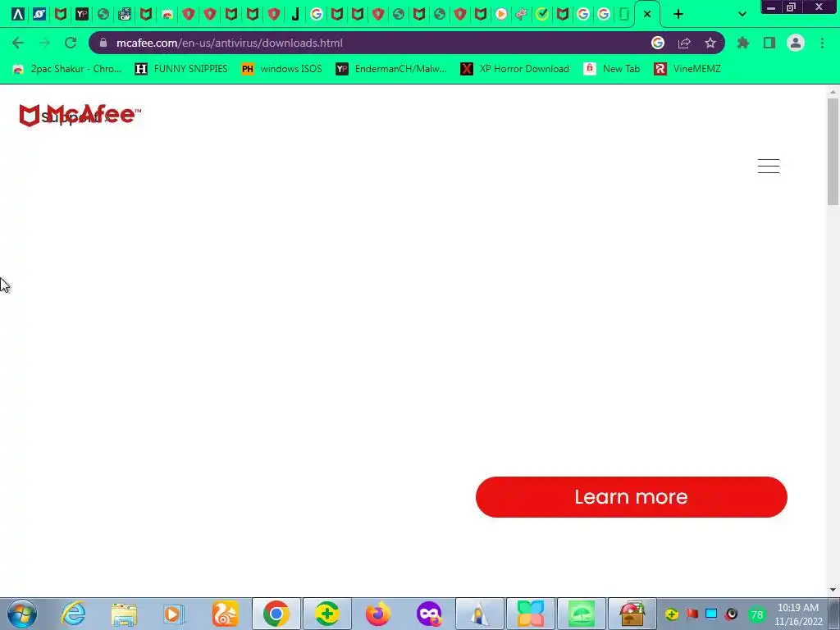This screenshot has height=630, width=840.
Task: Open the taskbar clock and date
Action: [x=797, y=614]
